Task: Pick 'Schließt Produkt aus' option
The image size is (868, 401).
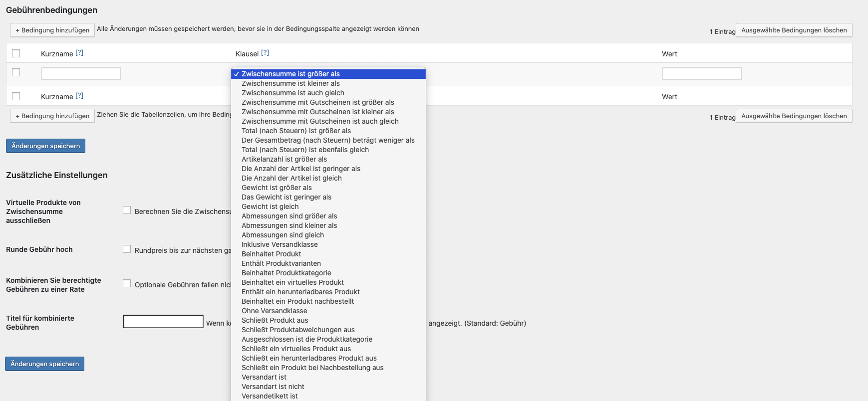Action: pos(328,320)
